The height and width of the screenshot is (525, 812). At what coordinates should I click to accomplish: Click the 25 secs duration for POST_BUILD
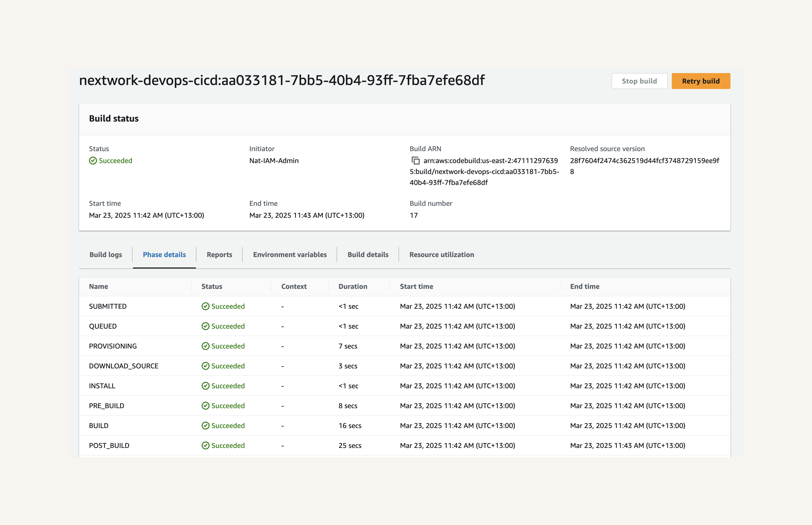click(350, 445)
